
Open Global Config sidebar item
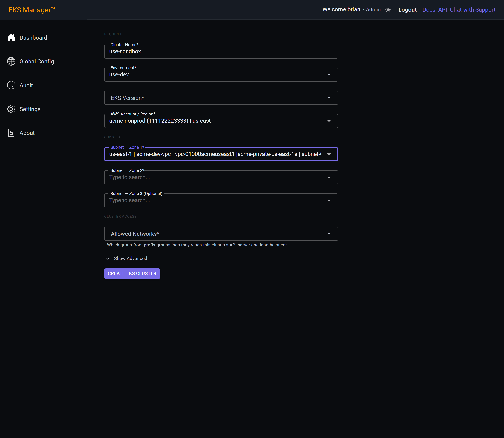[37, 61]
